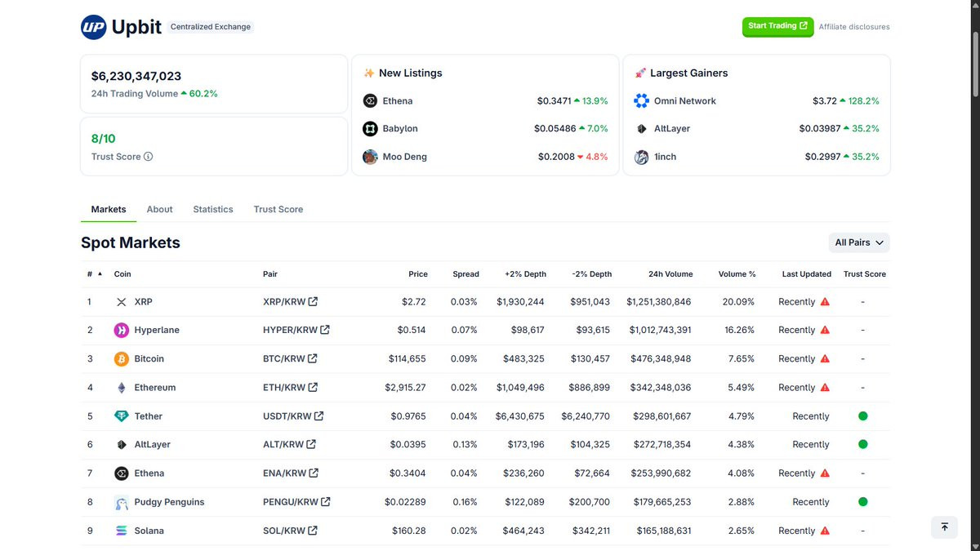Click the warning icon in Bitcoin row
This screenshot has width=980, height=551.
coord(825,359)
